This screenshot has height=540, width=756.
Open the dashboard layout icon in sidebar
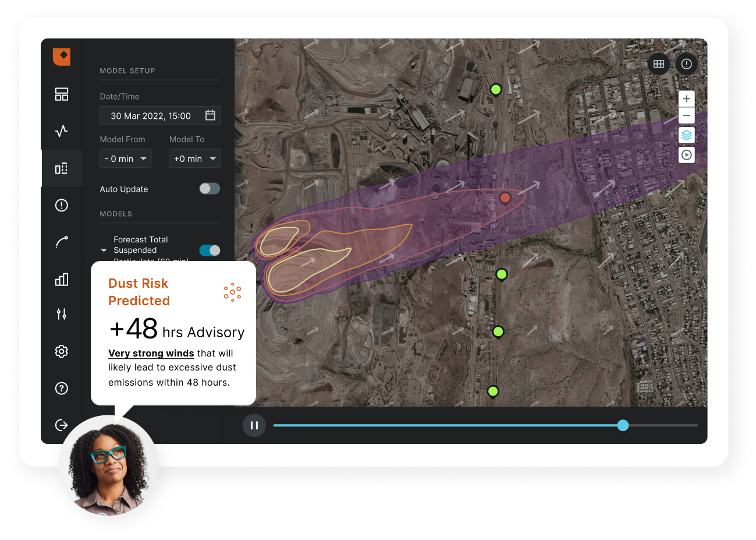[62, 94]
